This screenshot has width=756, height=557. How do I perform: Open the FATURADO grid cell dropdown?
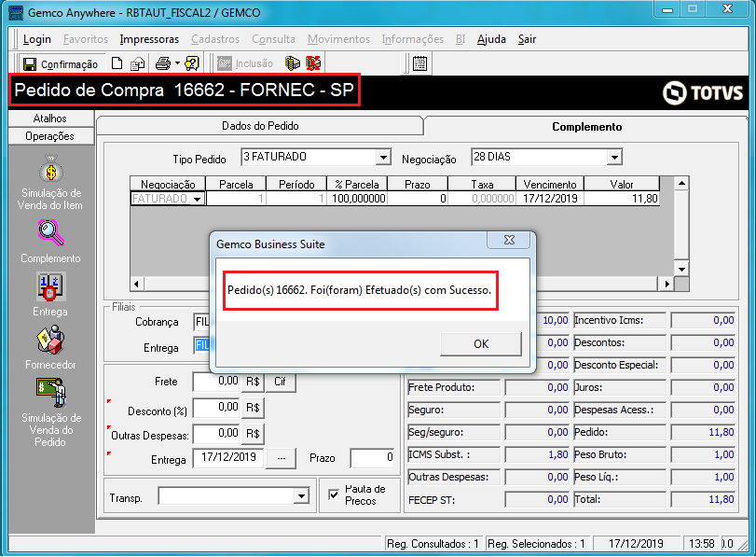click(x=198, y=199)
